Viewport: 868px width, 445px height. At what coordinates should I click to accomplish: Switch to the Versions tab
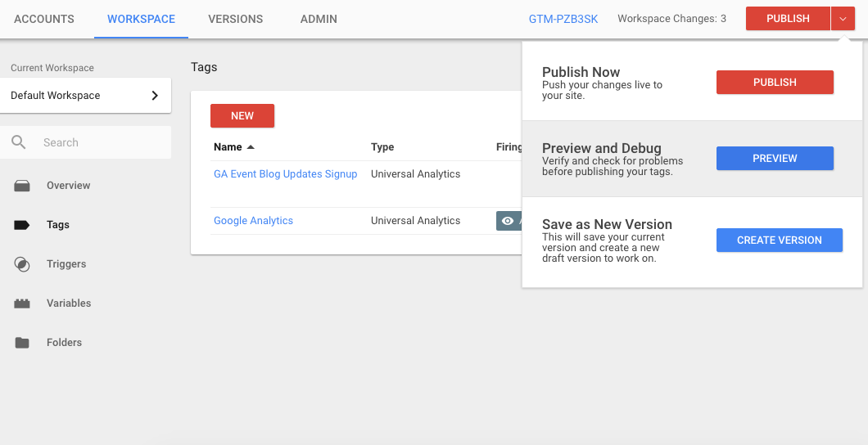(235, 19)
